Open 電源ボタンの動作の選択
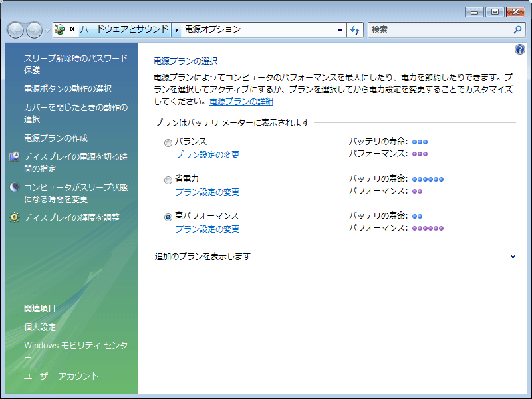Image resolution: width=532 pixels, height=399 pixels. [x=68, y=89]
